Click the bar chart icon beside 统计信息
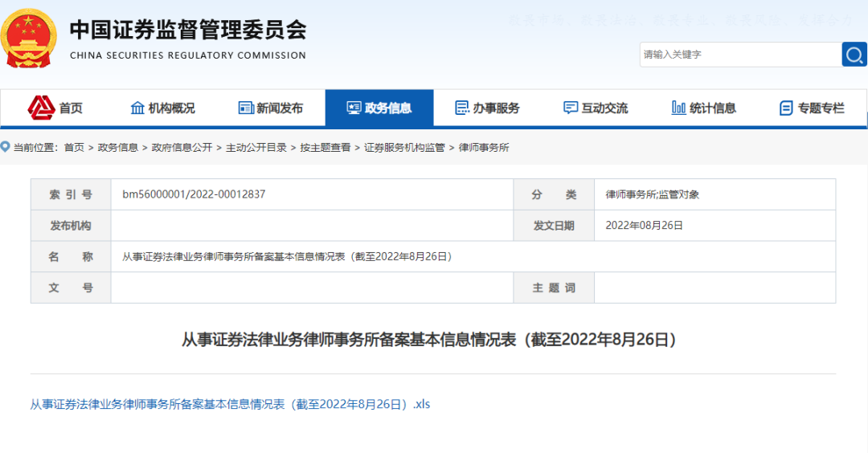868x453 pixels. (678, 108)
